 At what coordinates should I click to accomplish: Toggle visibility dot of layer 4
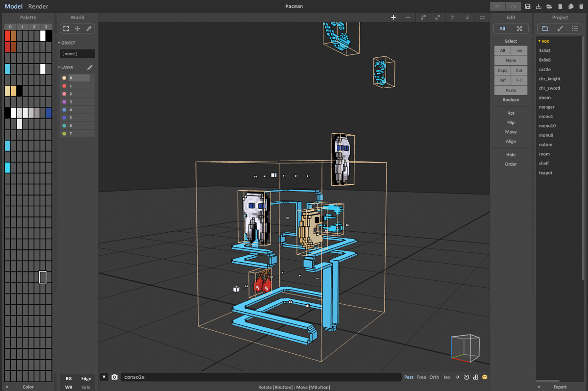64,110
